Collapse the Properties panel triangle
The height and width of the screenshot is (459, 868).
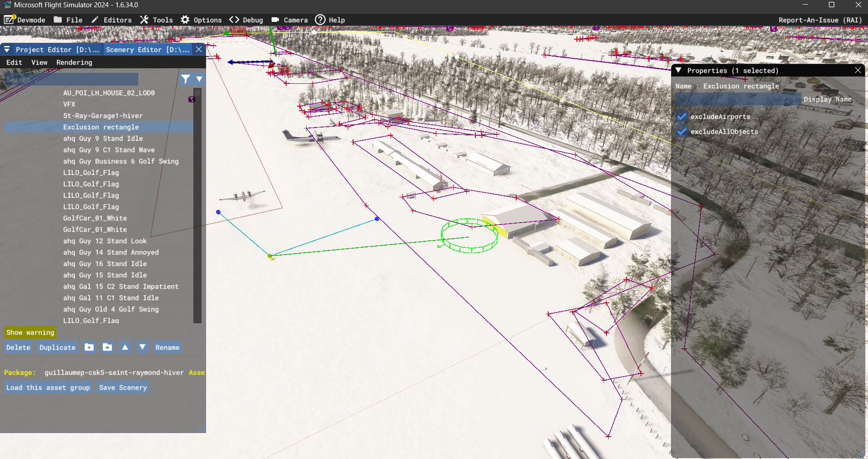tap(678, 71)
